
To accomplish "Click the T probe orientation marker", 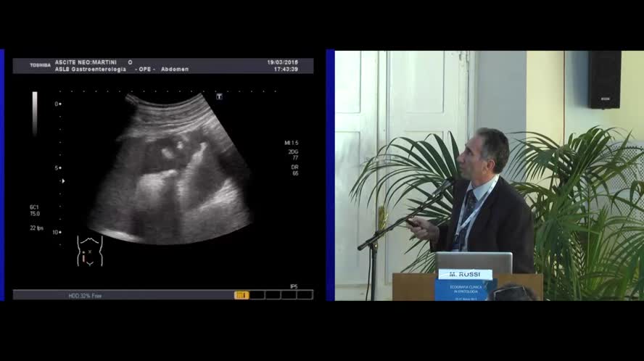I will (x=219, y=96).
